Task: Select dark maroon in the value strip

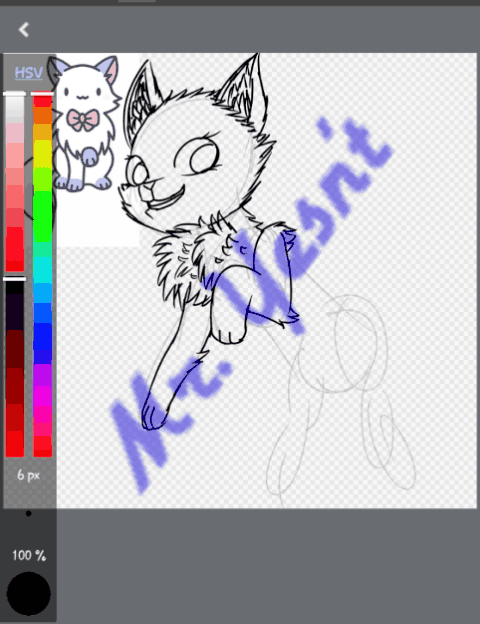Action: pyautogui.click(x=15, y=348)
